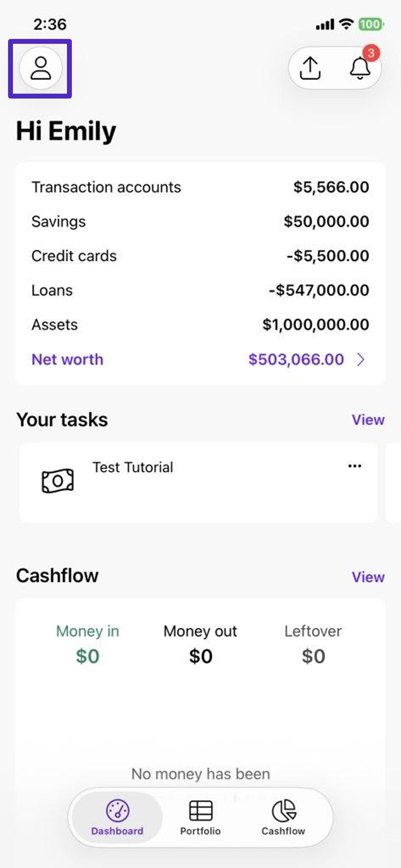The height and width of the screenshot is (868, 401).
Task: Open the Test Tutorial task card
Action: (x=198, y=483)
